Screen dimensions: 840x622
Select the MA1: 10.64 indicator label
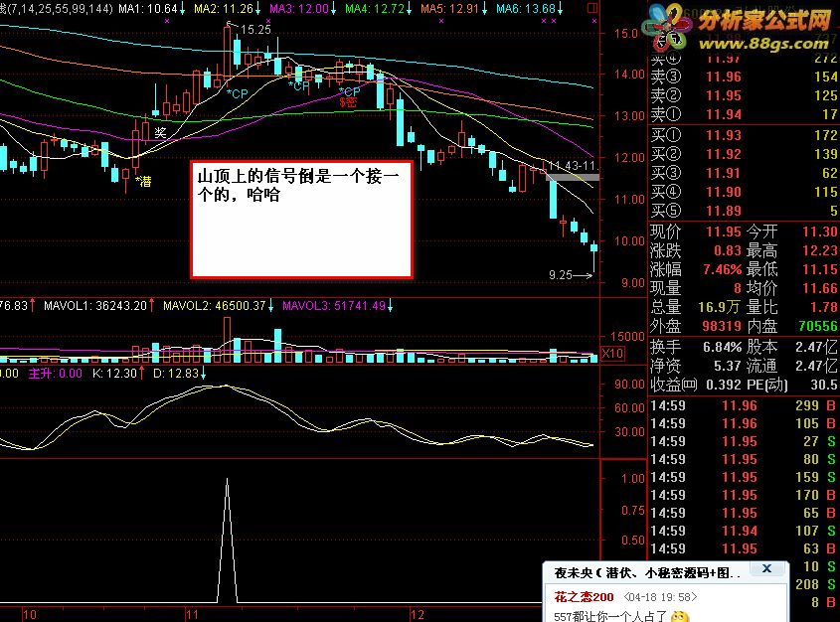(x=152, y=9)
